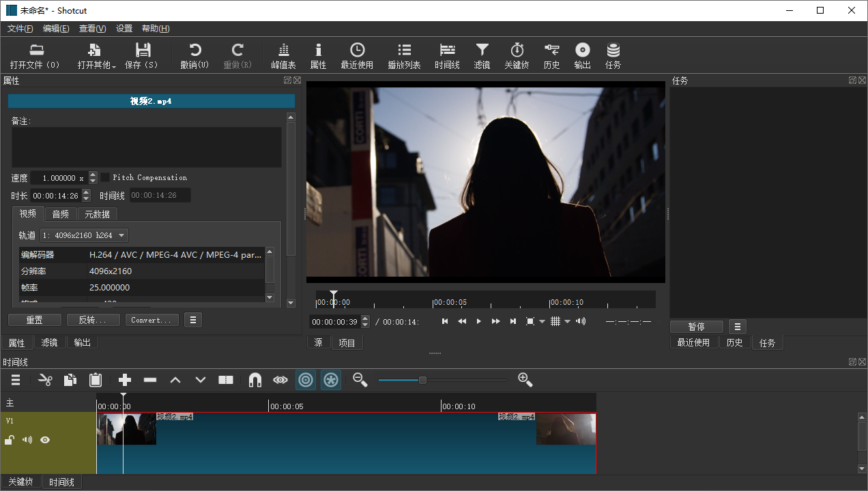Toggle scrub while dragging eye icon
Viewport: 868px width, 491px height.
click(280, 380)
